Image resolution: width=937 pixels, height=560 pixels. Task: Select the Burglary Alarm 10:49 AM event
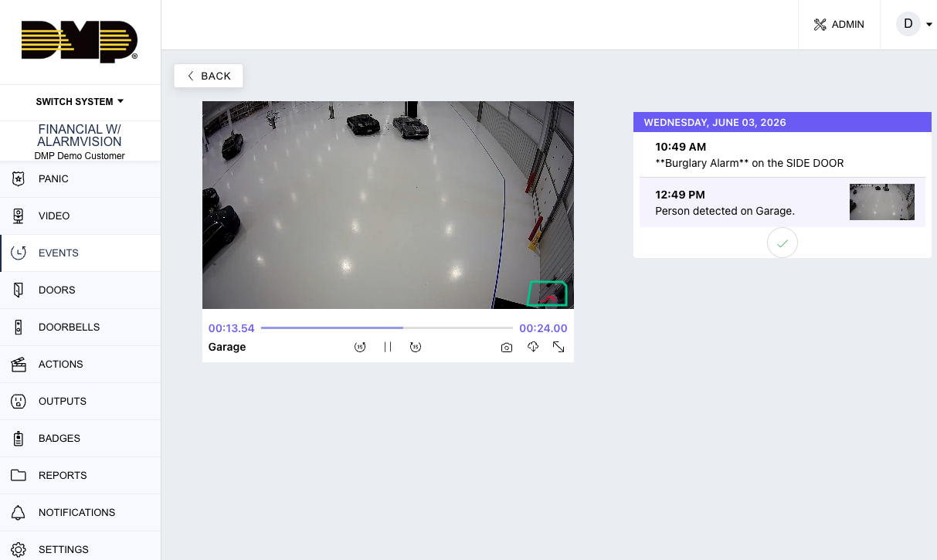click(783, 154)
